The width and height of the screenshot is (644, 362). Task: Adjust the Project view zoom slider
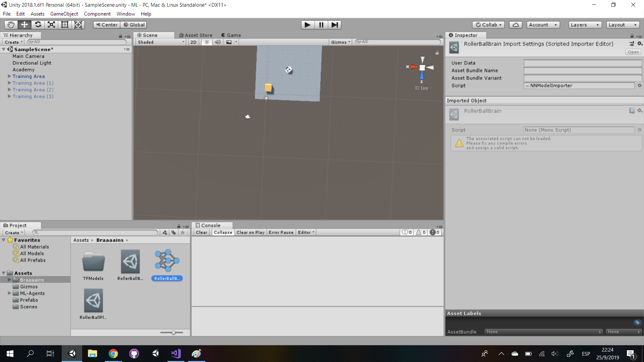tap(173, 332)
